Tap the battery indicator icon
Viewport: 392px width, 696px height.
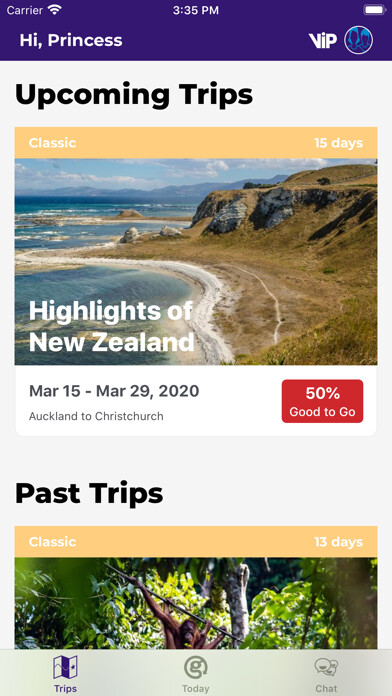tap(375, 10)
